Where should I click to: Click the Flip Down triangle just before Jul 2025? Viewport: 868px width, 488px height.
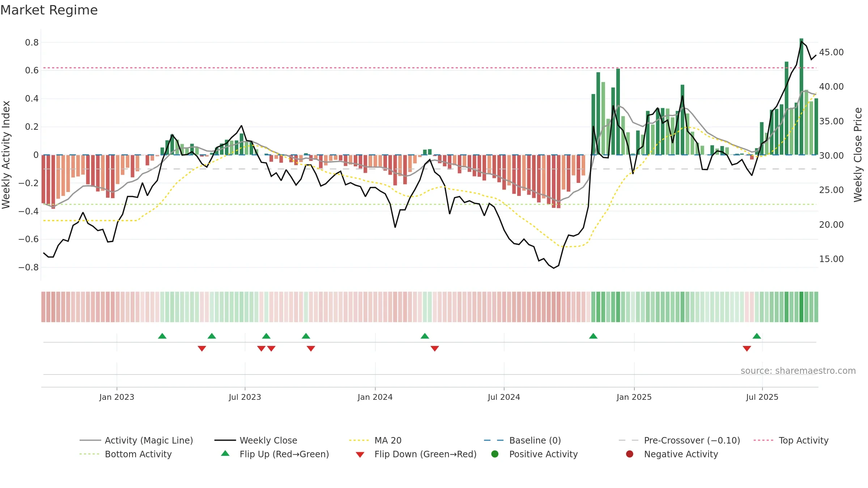[747, 348]
